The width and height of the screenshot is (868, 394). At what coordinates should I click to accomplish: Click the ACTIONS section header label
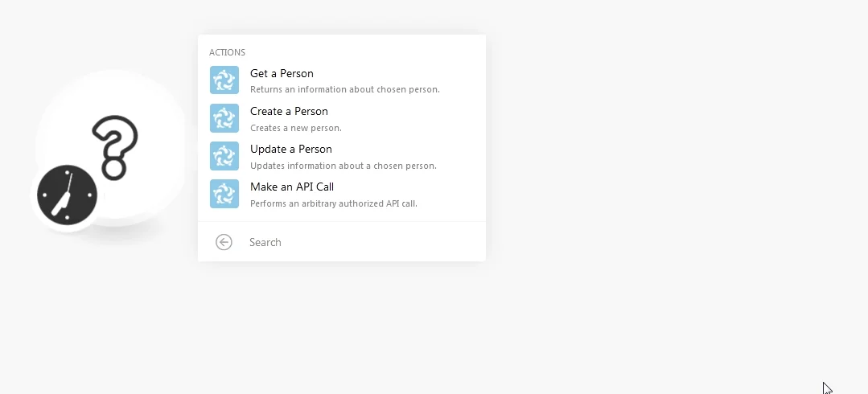coord(227,52)
